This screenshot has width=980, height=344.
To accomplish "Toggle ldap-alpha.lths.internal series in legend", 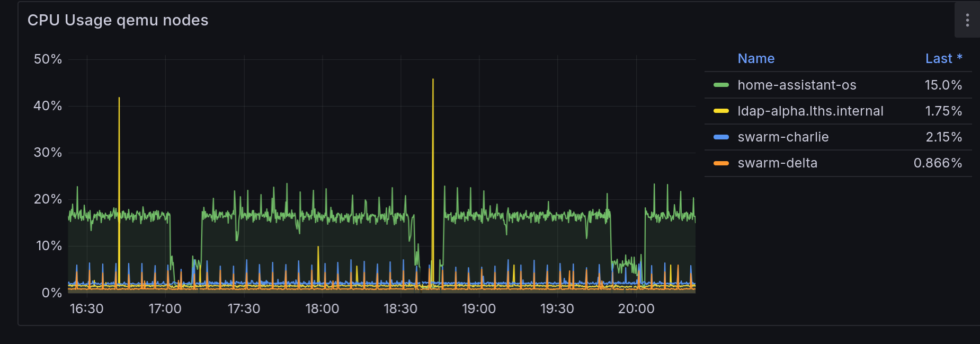I will [x=810, y=111].
